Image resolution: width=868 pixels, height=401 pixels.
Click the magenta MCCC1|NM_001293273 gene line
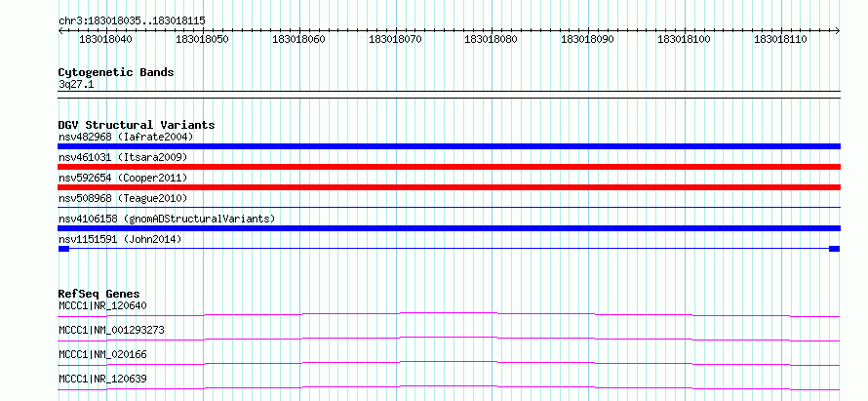449,339
